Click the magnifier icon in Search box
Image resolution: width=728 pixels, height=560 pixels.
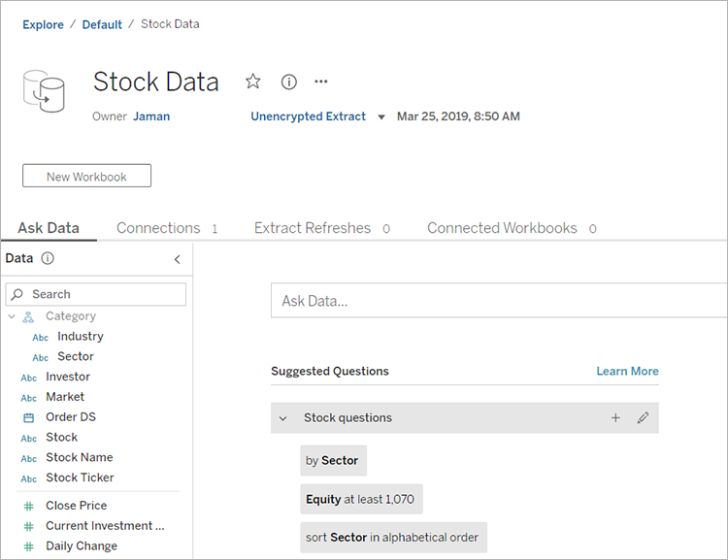pos(17,294)
